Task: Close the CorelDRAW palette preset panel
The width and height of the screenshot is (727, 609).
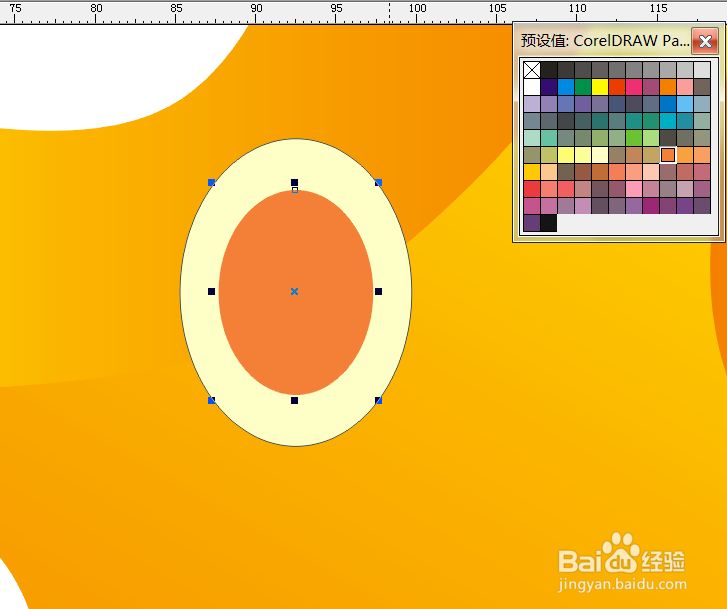Action: coord(704,41)
